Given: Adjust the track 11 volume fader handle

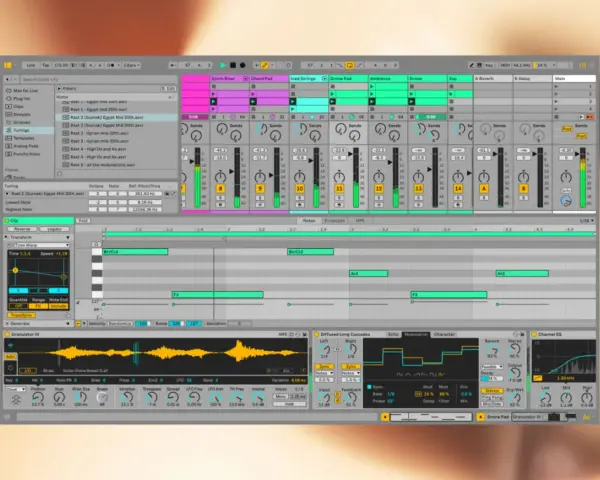Looking at the screenshot, I should [350, 154].
